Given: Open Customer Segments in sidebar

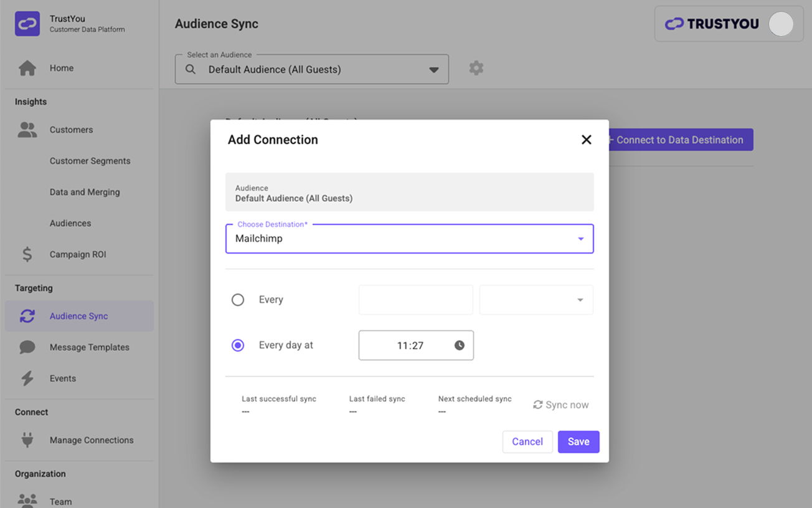Looking at the screenshot, I should coord(90,161).
